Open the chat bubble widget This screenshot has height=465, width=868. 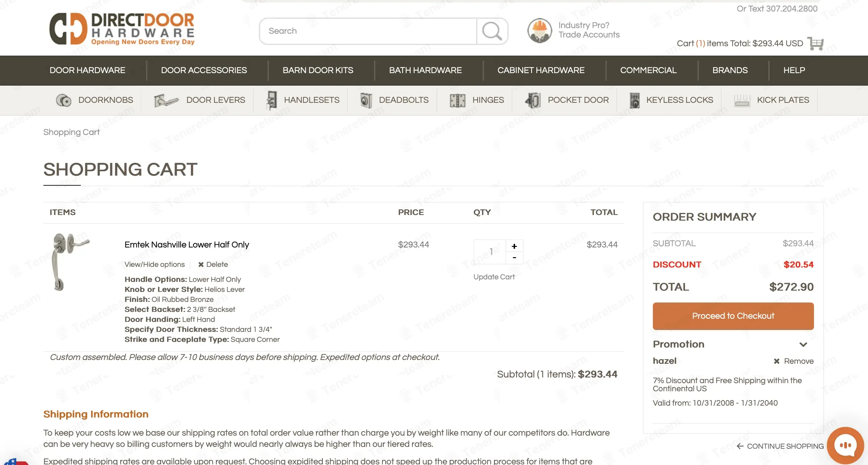[x=845, y=445]
